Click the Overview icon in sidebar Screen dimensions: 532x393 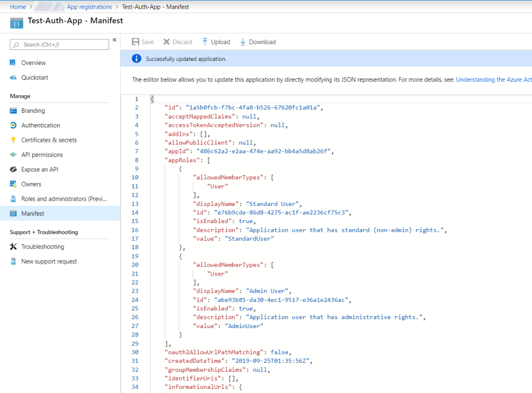click(x=13, y=63)
